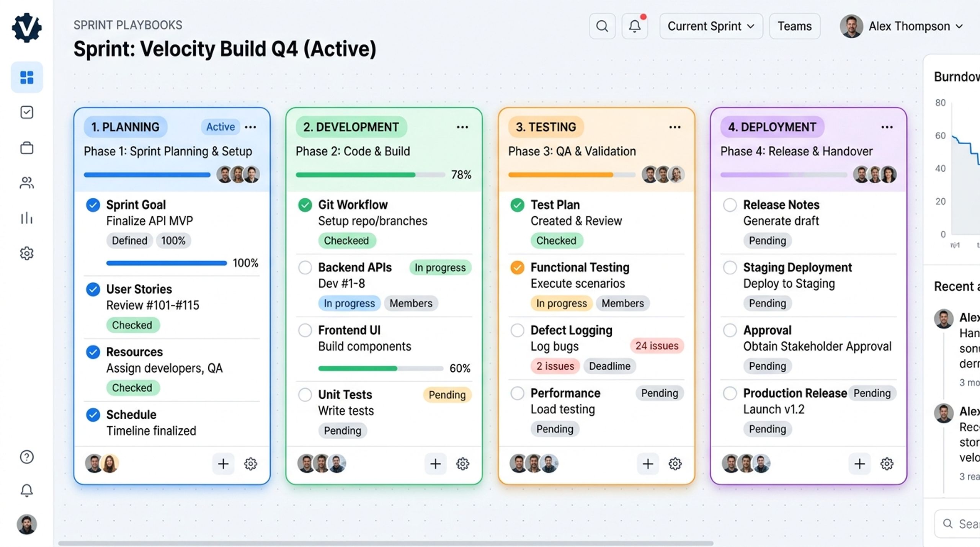Screen dimensions: 980x547
Task: Open the briefcase projects icon in sidebar
Action: (27, 148)
